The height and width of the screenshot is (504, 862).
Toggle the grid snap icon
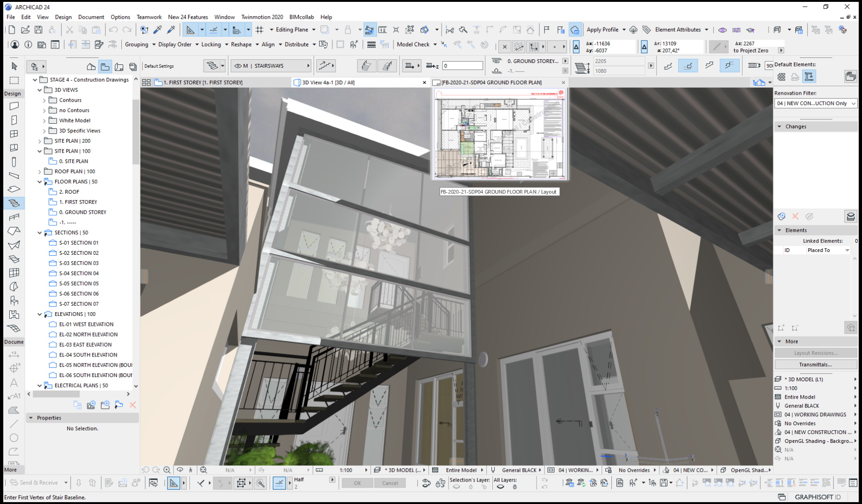(259, 30)
